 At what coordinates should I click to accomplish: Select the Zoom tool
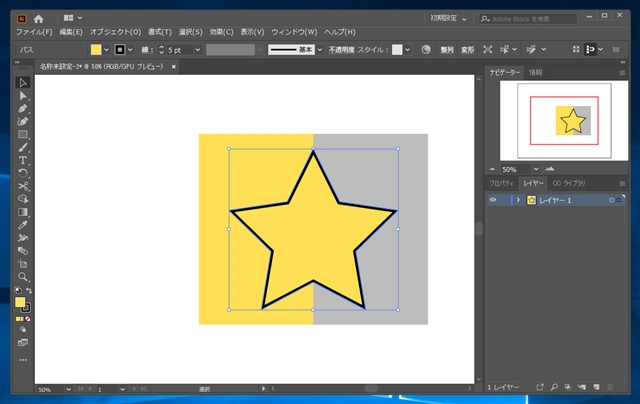coord(23,277)
